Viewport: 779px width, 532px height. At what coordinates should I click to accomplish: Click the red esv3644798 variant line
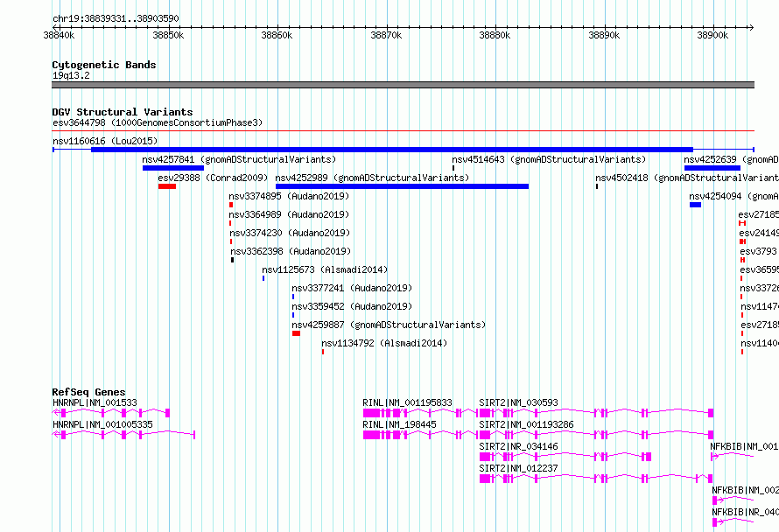pos(403,131)
